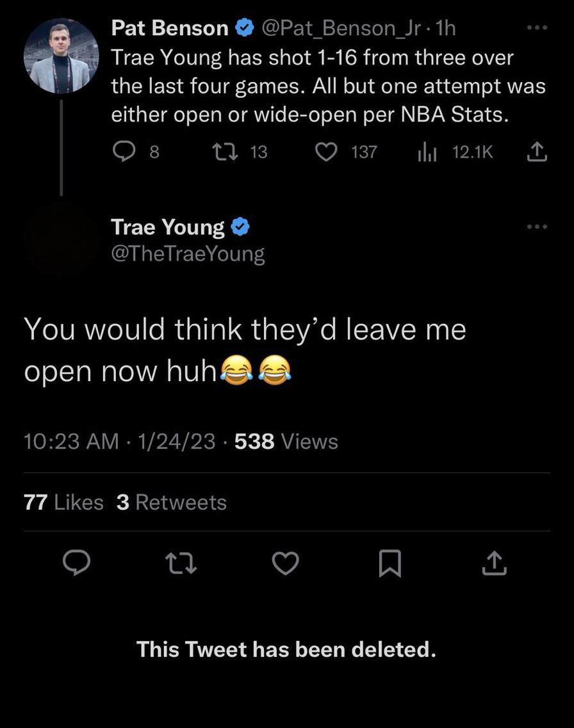
Task: Open more options for Trae Young's tweet
Action: (536, 226)
